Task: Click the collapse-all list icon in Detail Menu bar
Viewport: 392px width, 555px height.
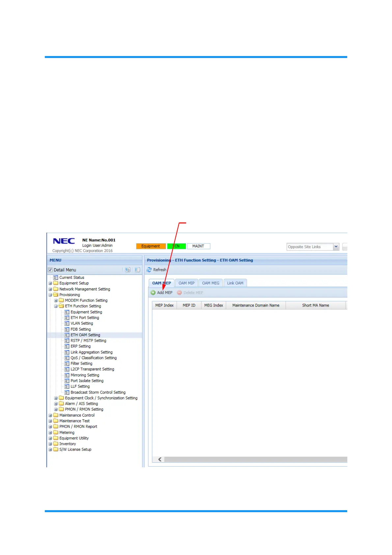Action: click(x=137, y=270)
